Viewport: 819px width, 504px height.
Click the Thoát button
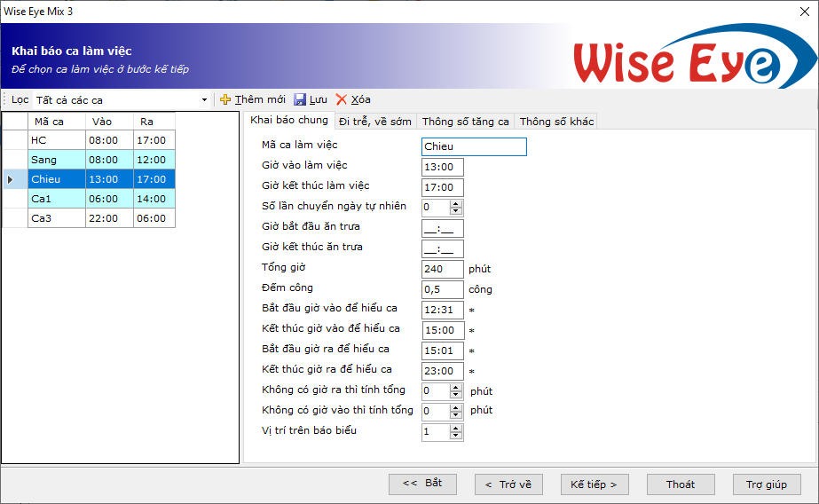(681, 484)
